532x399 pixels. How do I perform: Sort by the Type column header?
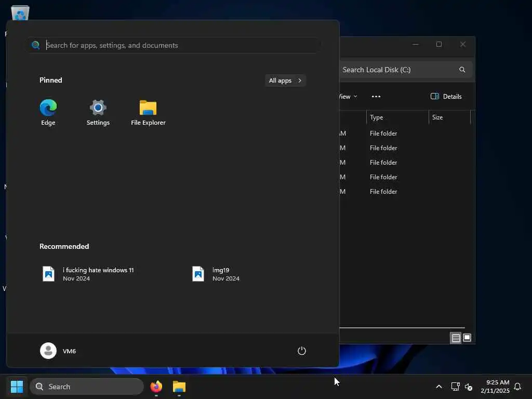pyautogui.click(x=397, y=117)
